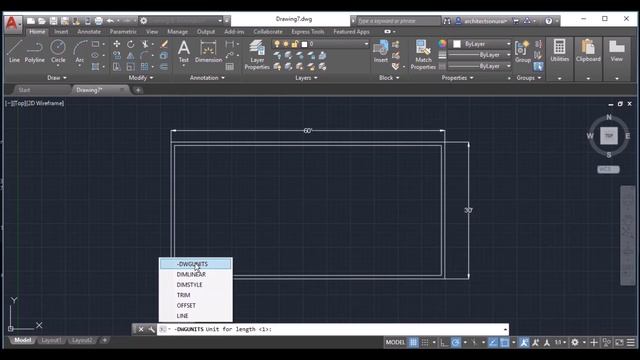The width and height of the screenshot is (640, 360).
Task: Switch to the Annotate ribbon tab
Action: pos(89,31)
